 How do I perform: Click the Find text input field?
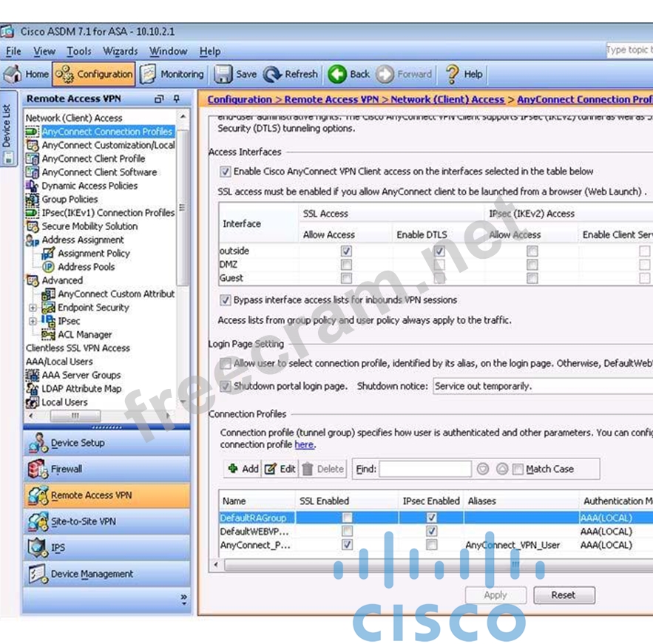(x=425, y=469)
